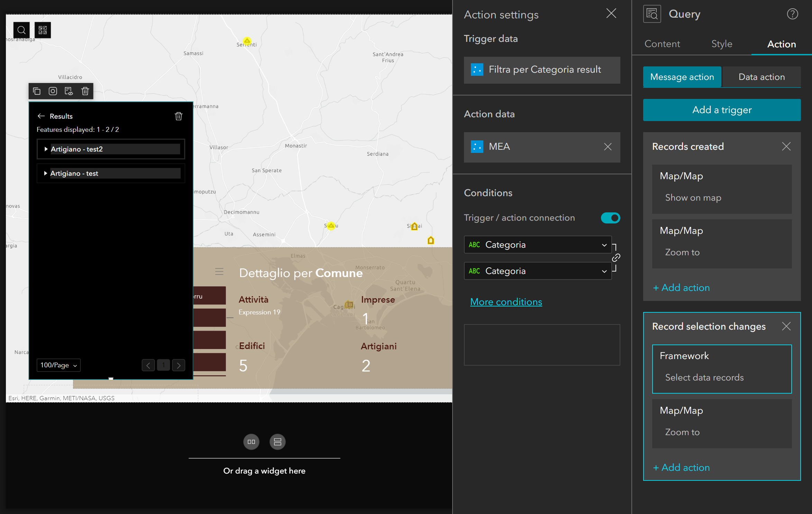Clear results with the Results trash icon

tap(179, 116)
